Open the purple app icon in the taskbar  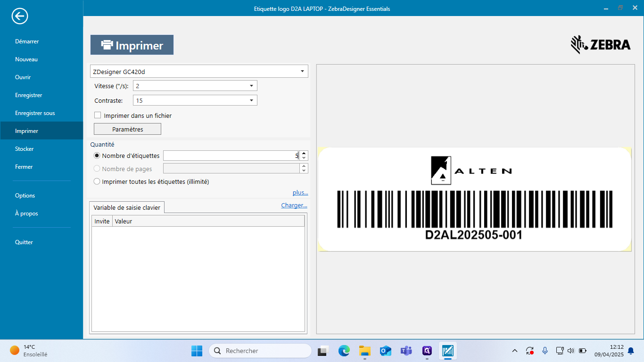coord(427,351)
